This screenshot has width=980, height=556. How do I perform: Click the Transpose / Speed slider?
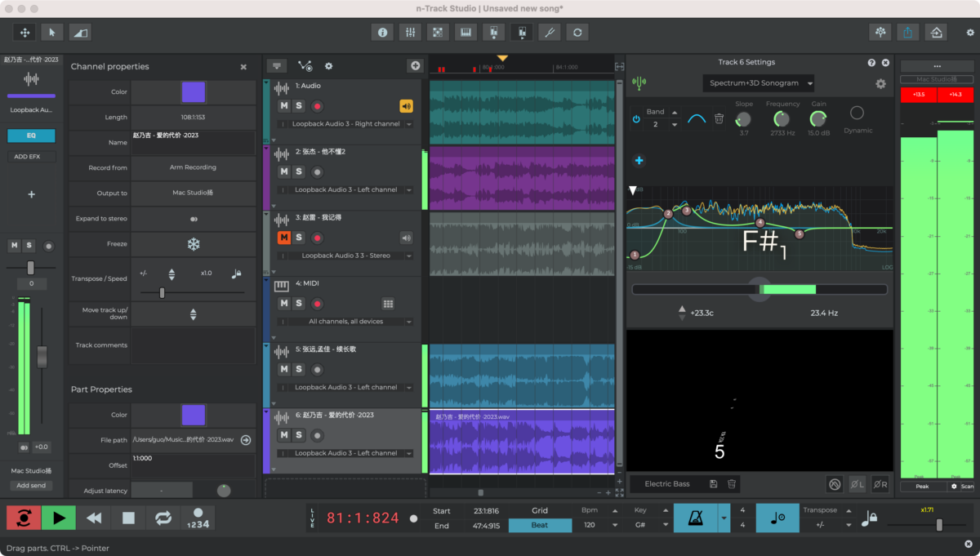click(192, 292)
